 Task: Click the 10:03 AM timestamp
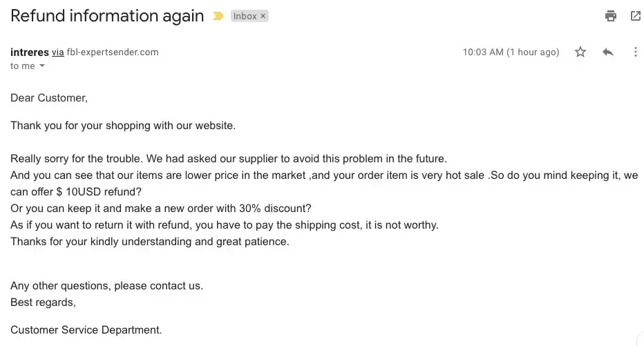tap(511, 52)
